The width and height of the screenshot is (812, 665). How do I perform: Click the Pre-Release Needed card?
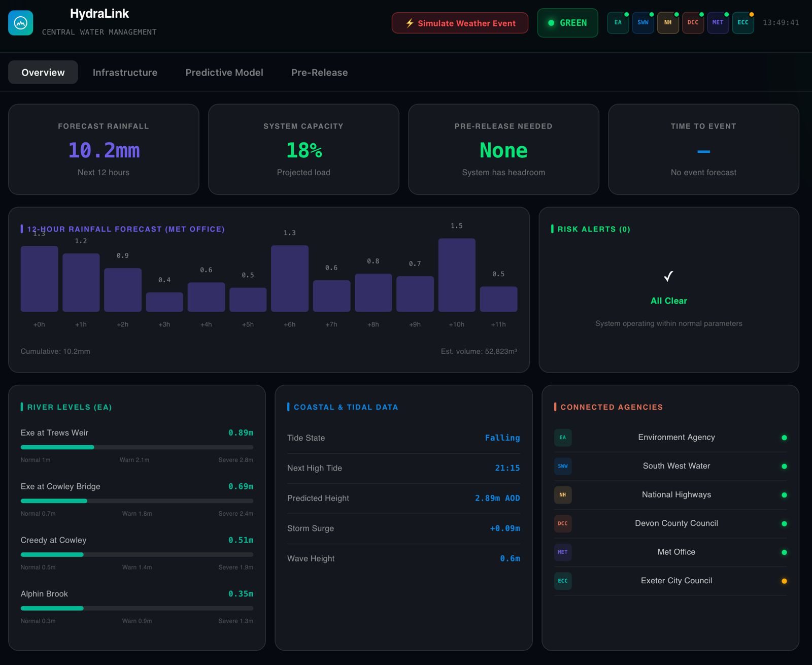[x=503, y=149]
